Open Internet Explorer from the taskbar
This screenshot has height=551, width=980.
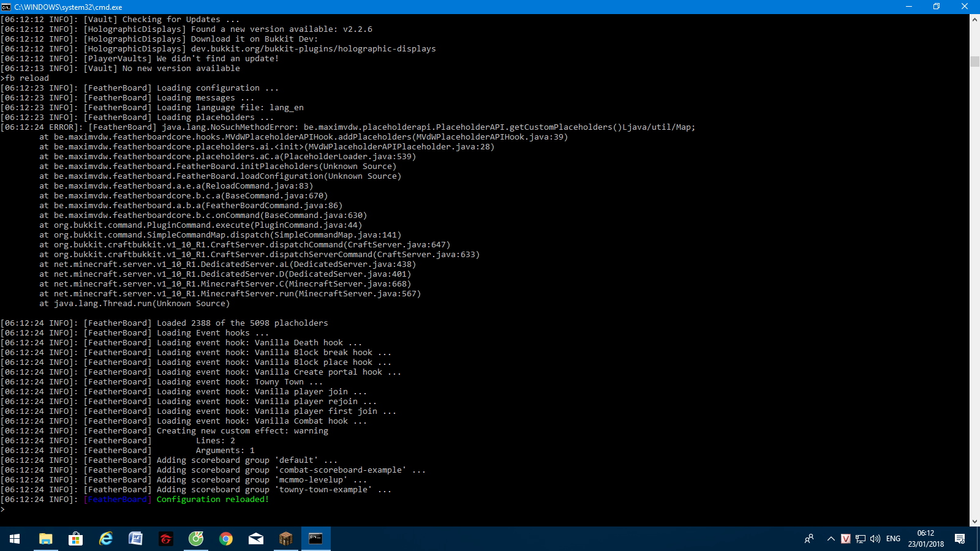[x=105, y=539]
